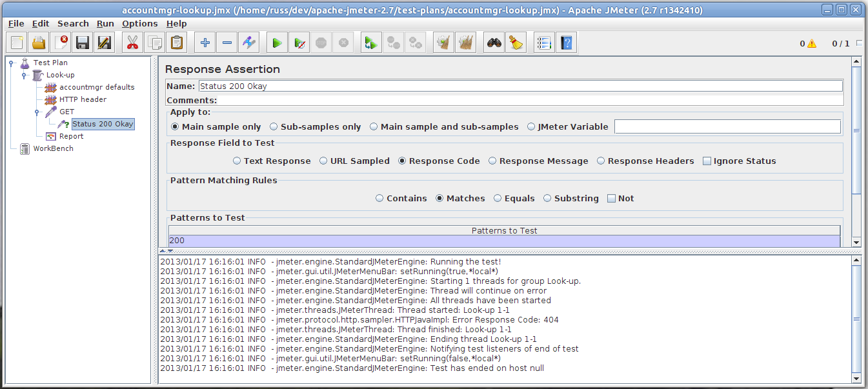The width and height of the screenshot is (868, 389).
Task: Click the grayed Shutdown test icon
Action: pos(343,43)
